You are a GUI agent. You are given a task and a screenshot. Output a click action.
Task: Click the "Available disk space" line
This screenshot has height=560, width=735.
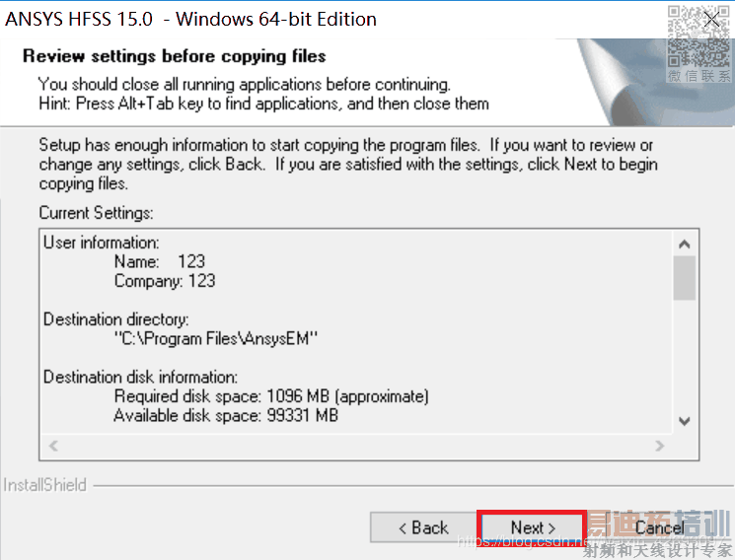226,416
